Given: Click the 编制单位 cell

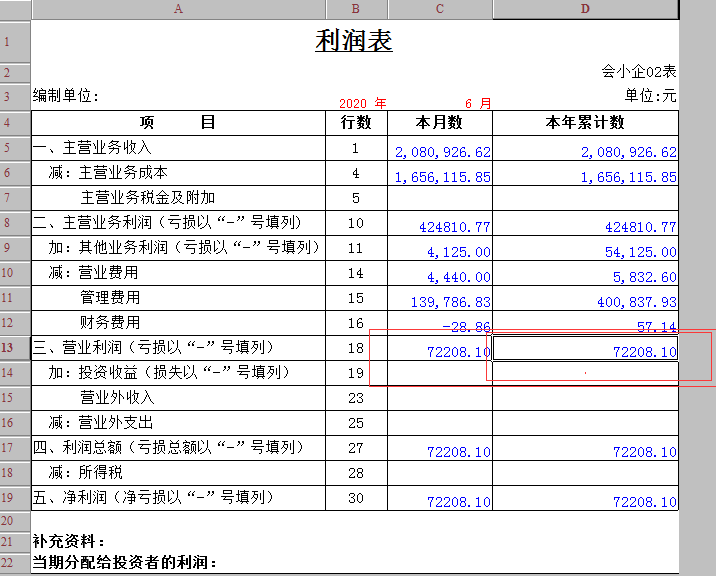Looking at the screenshot, I should 66,95.
